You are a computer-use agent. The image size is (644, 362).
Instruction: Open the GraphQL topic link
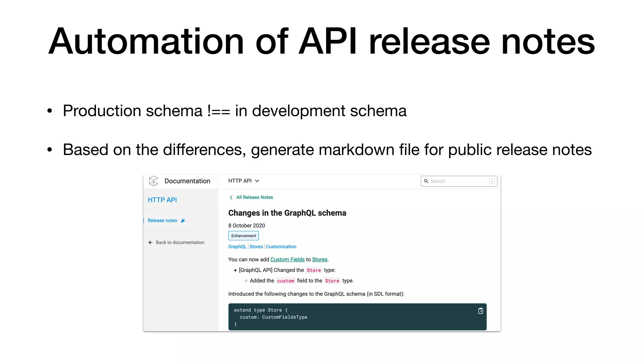(x=237, y=247)
